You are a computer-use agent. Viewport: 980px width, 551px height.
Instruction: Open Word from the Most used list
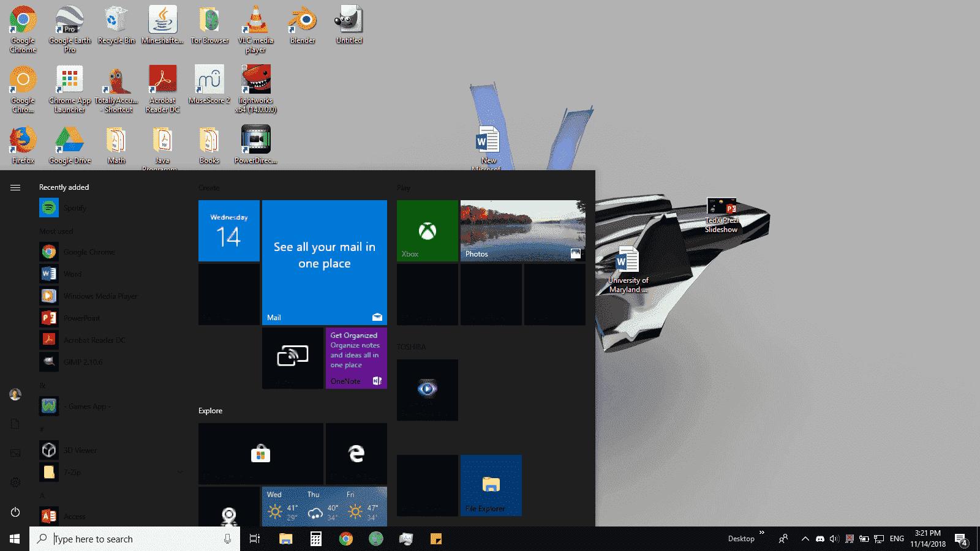tap(110, 274)
